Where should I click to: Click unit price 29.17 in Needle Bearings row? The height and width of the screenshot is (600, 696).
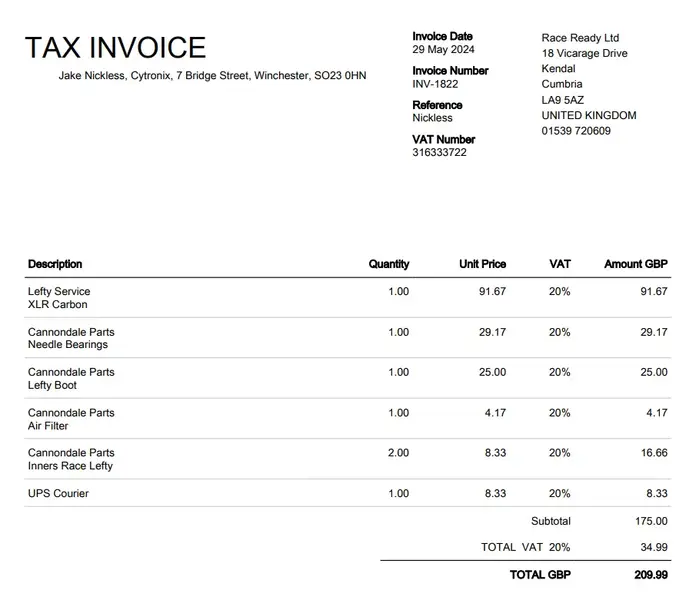click(492, 332)
